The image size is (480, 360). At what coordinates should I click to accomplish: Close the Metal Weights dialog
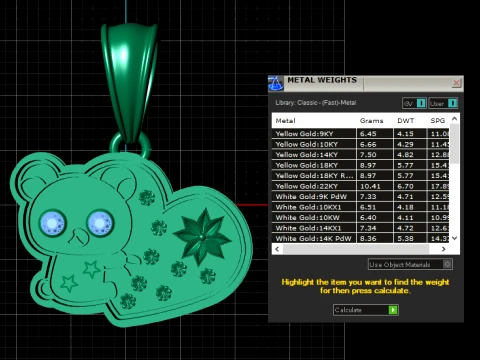click(x=456, y=83)
